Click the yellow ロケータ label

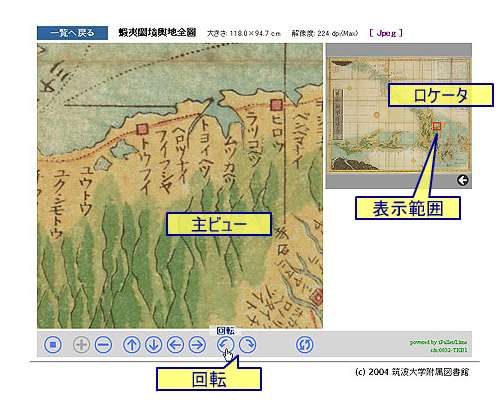[441, 95]
